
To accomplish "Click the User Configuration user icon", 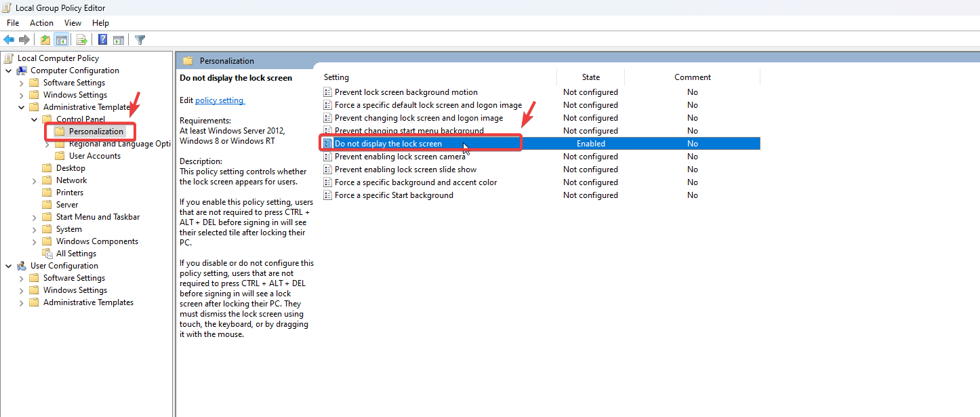I will point(22,266).
